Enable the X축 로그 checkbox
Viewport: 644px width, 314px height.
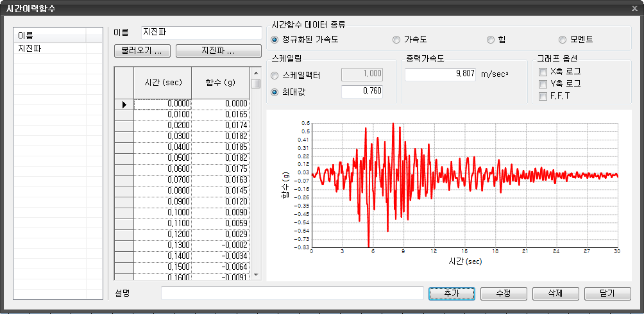543,71
